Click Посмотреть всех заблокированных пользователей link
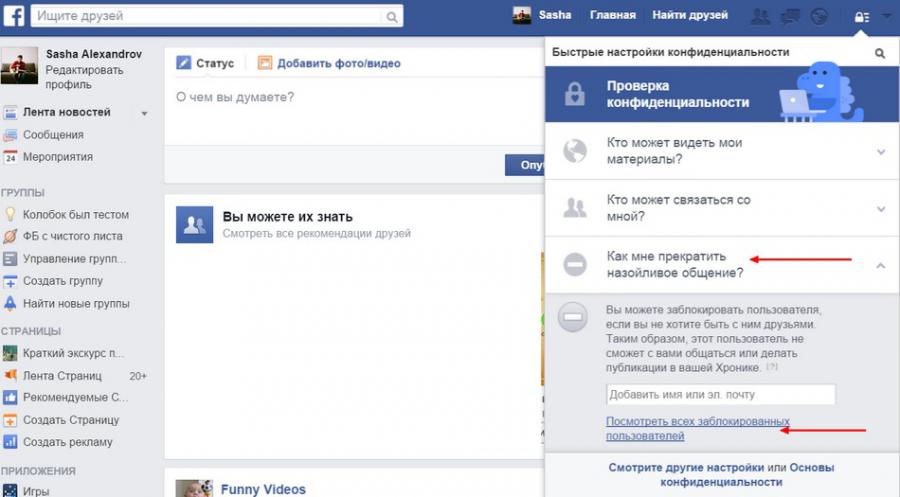Image resolution: width=900 pixels, height=497 pixels. coord(697,429)
